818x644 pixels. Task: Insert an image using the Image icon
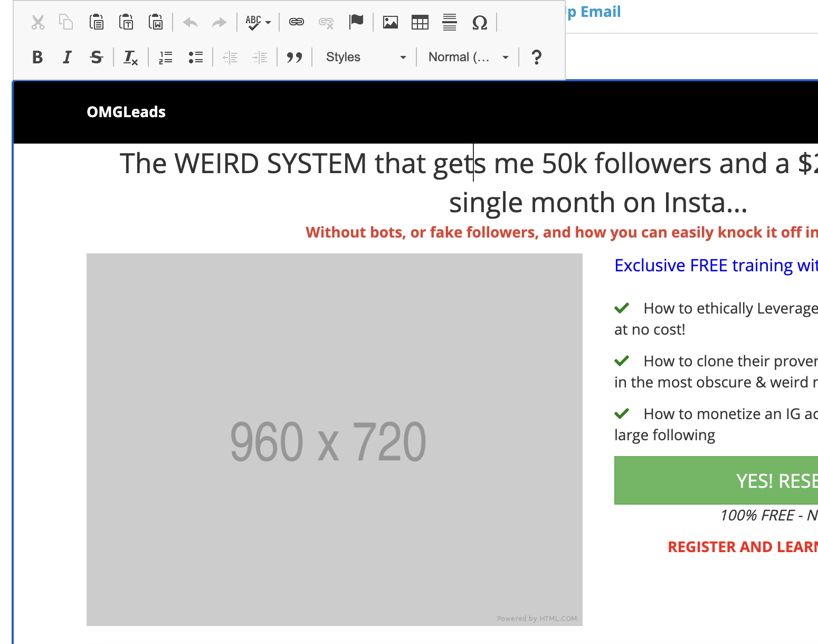pyautogui.click(x=391, y=23)
